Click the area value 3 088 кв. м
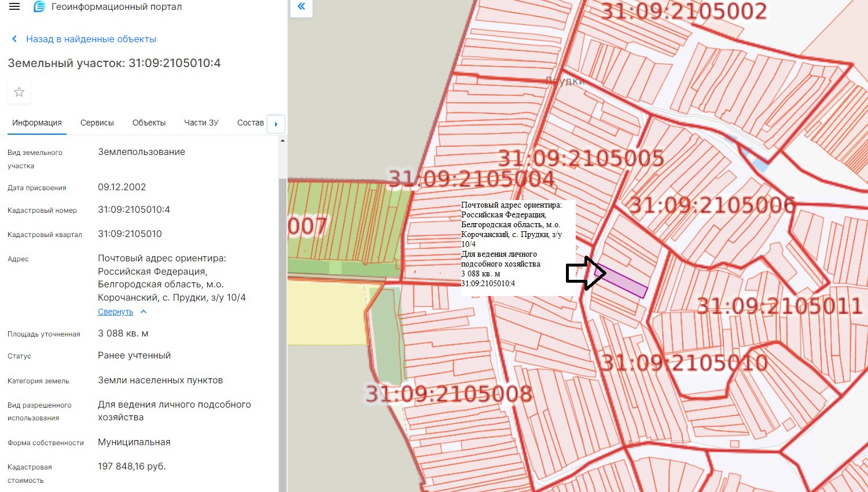This screenshot has width=868, height=492. click(123, 333)
